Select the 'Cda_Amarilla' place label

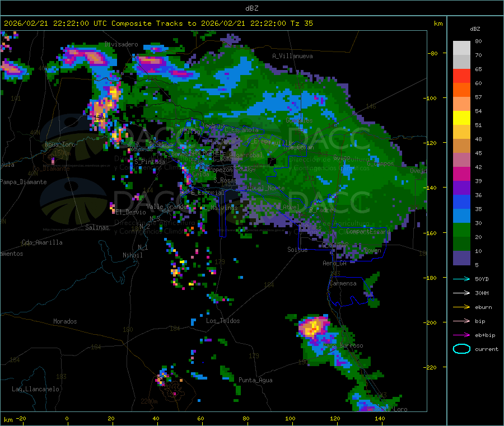42,242
